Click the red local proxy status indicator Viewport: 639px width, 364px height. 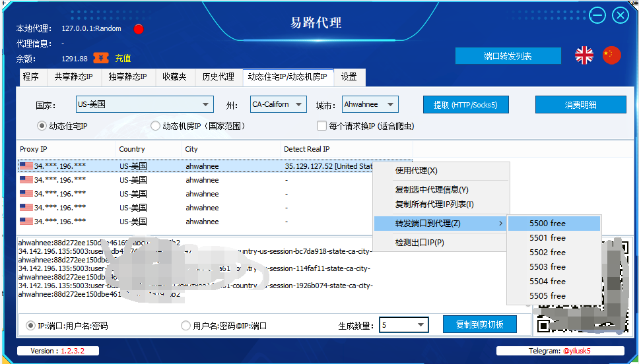click(139, 29)
